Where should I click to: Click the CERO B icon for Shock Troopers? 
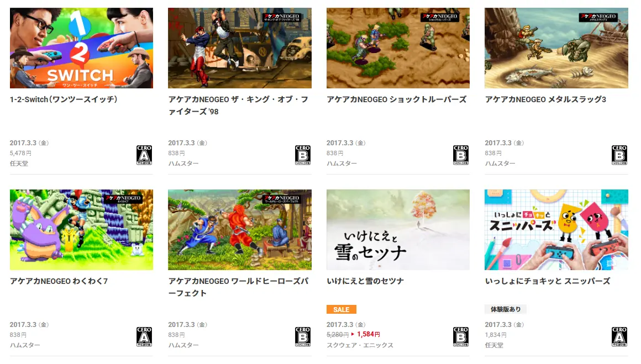point(461,155)
